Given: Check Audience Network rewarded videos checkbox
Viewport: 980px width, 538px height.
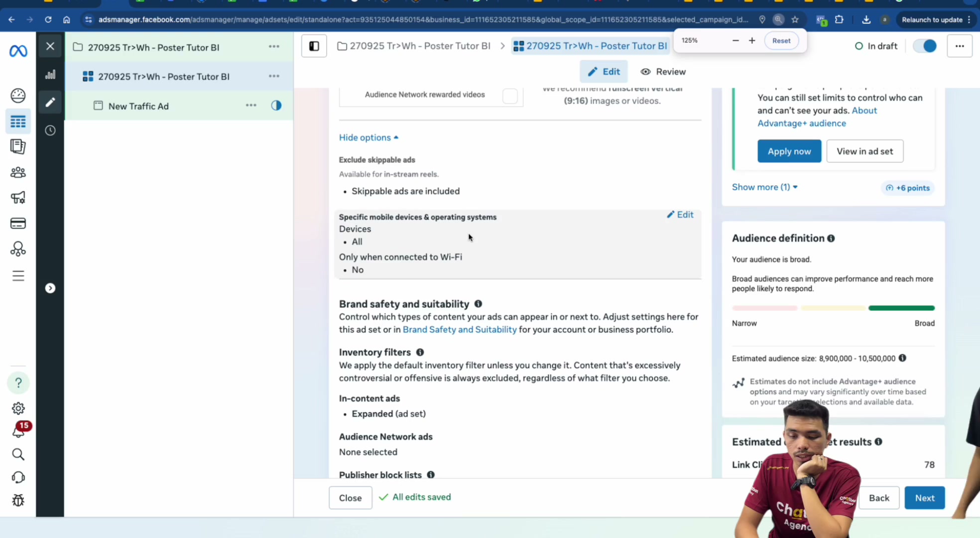Looking at the screenshot, I should tap(510, 96).
